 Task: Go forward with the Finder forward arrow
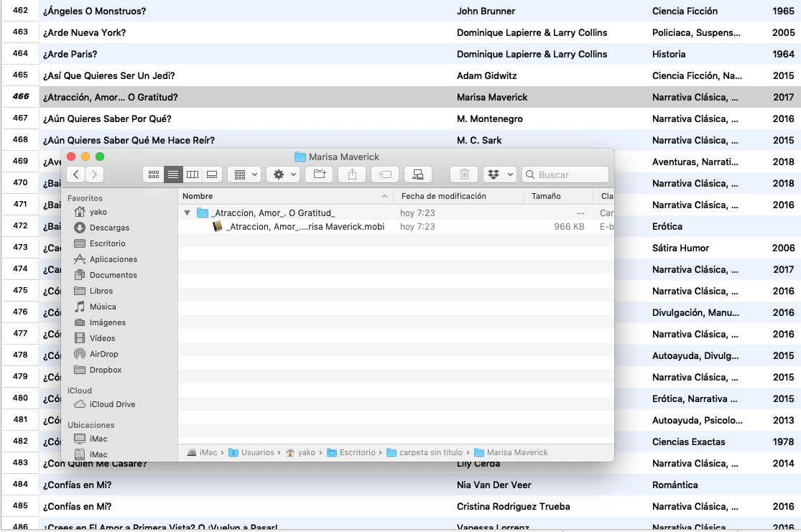coord(95,174)
